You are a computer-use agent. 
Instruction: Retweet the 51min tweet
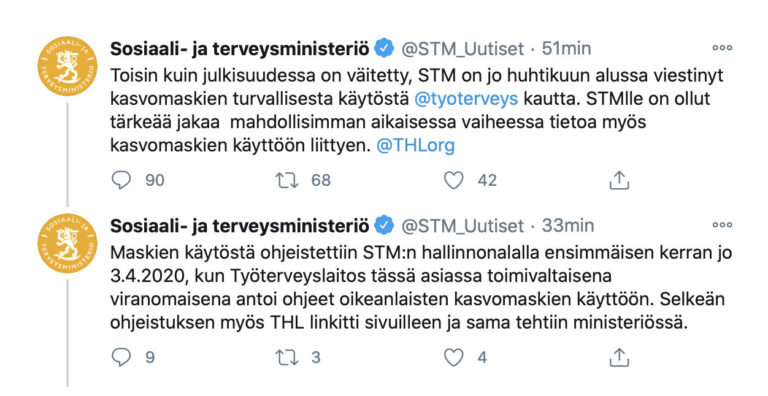(x=287, y=180)
